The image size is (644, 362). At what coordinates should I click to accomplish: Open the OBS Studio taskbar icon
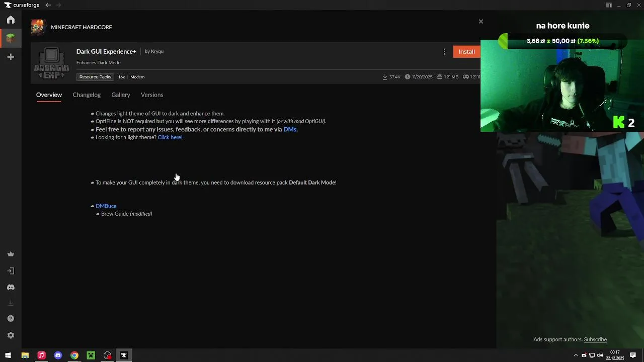pos(108,355)
